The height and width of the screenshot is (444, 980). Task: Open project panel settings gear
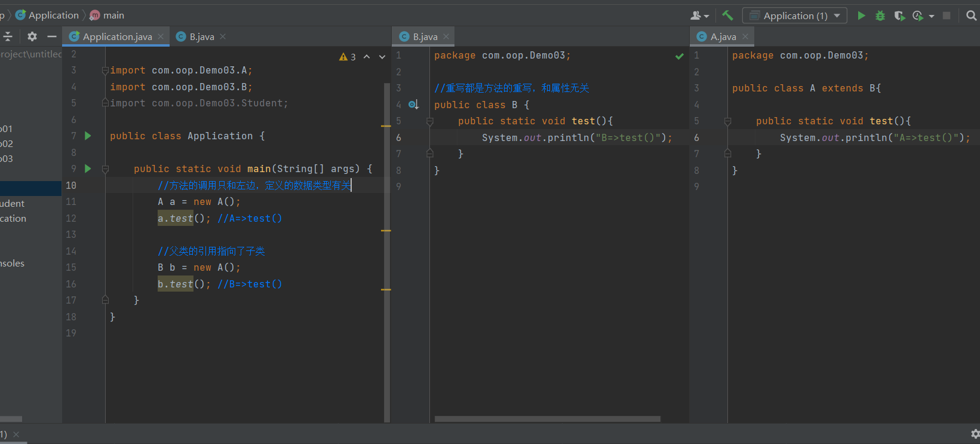point(32,36)
